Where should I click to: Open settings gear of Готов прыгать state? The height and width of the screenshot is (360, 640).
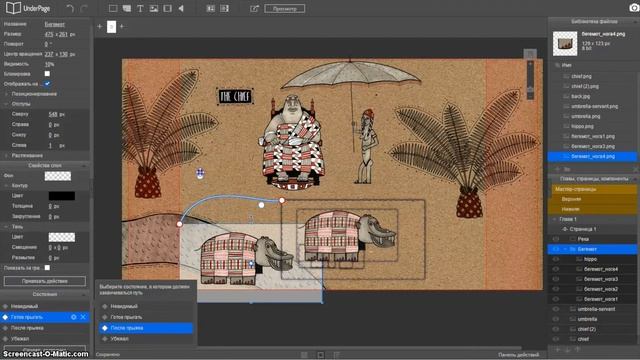73,317
